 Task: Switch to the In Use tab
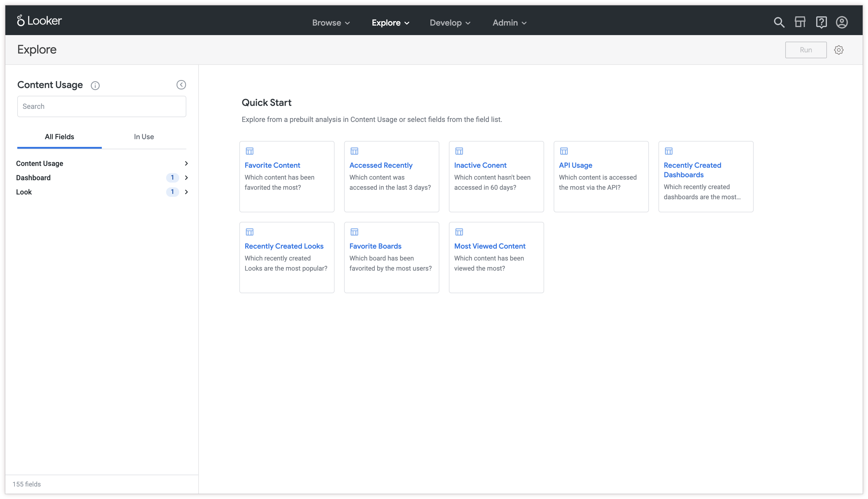pos(144,137)
